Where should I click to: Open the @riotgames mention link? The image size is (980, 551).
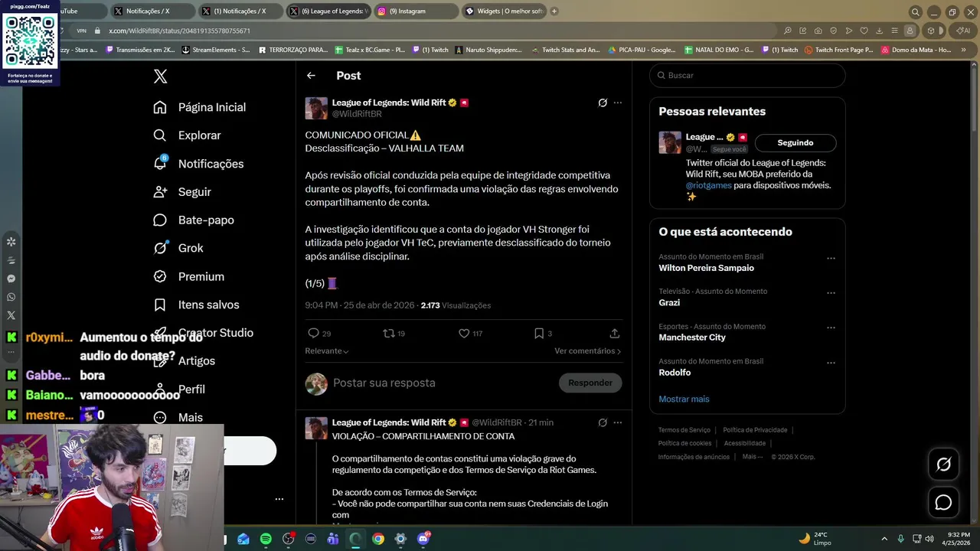709,185
